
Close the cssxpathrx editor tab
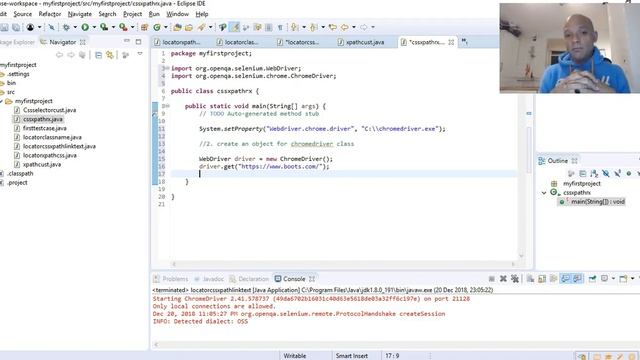point(451,42)
